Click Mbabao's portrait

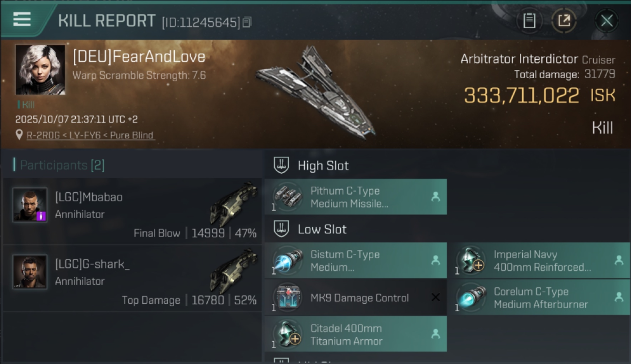pyautogui.click(x=30, y=205)
